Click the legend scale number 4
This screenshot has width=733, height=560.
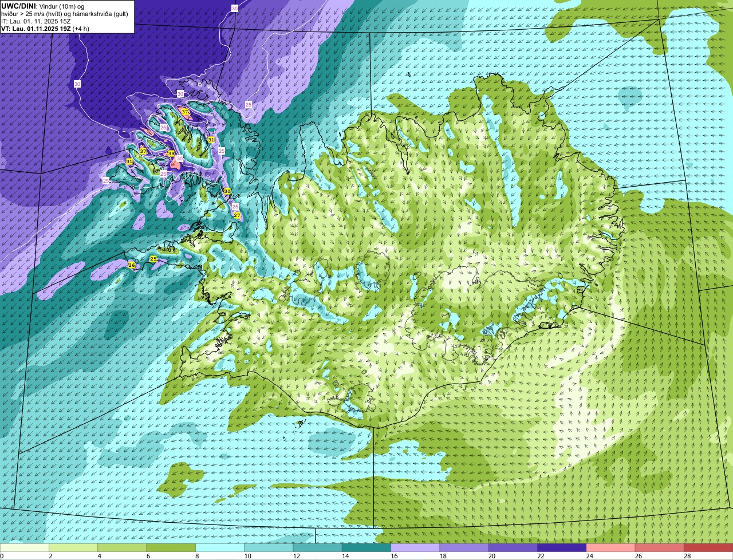click(99, 556)
